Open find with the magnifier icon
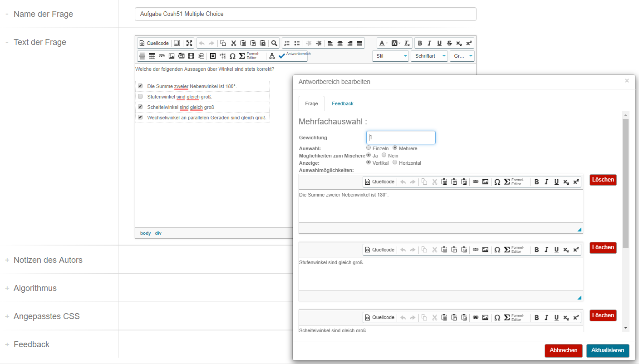639x364 pixels. (274, 44)
